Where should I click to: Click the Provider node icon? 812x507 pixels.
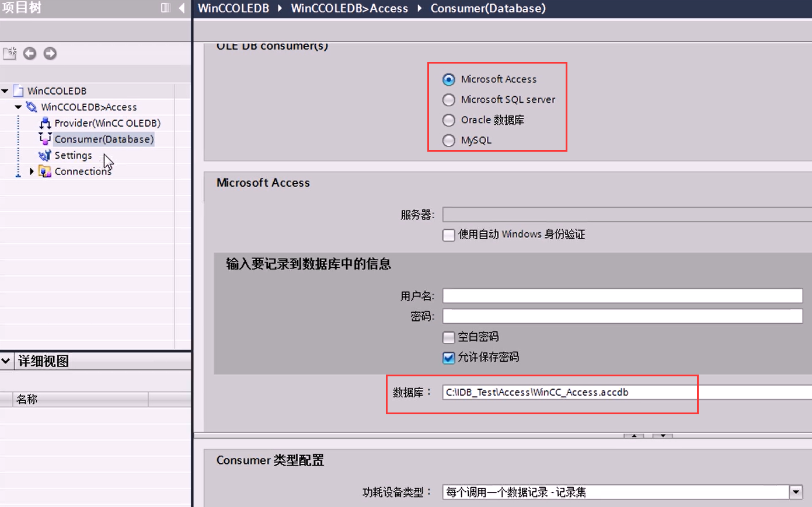click(x=45, y=123)
